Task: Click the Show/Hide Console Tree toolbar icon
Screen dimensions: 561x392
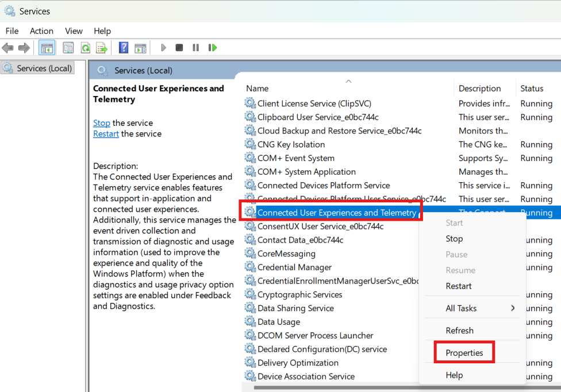Action: pos(47,48)
